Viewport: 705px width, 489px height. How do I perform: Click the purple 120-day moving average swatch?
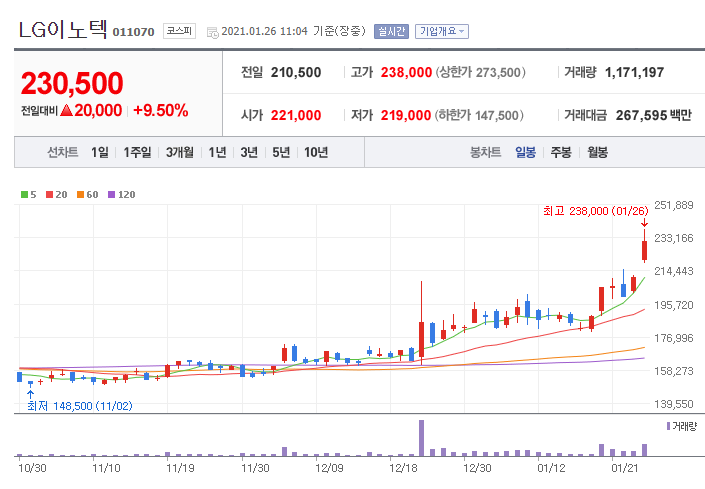pos(112,195)
